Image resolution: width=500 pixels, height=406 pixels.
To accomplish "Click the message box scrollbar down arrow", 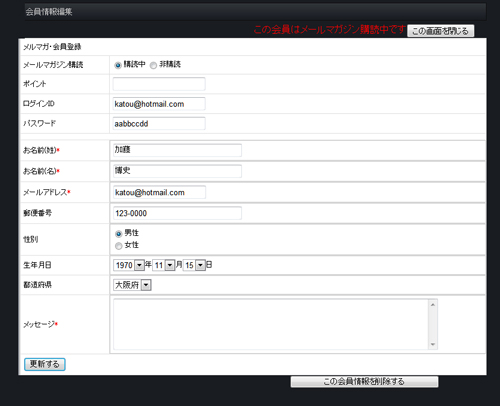I will (x=433, y=344).
